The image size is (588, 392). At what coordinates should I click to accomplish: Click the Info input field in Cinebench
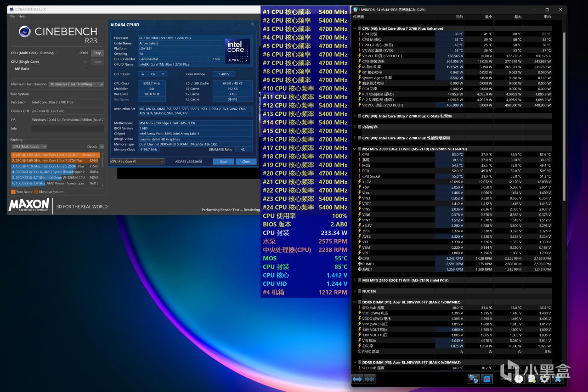pyautogui.click(x=68, y=129)
